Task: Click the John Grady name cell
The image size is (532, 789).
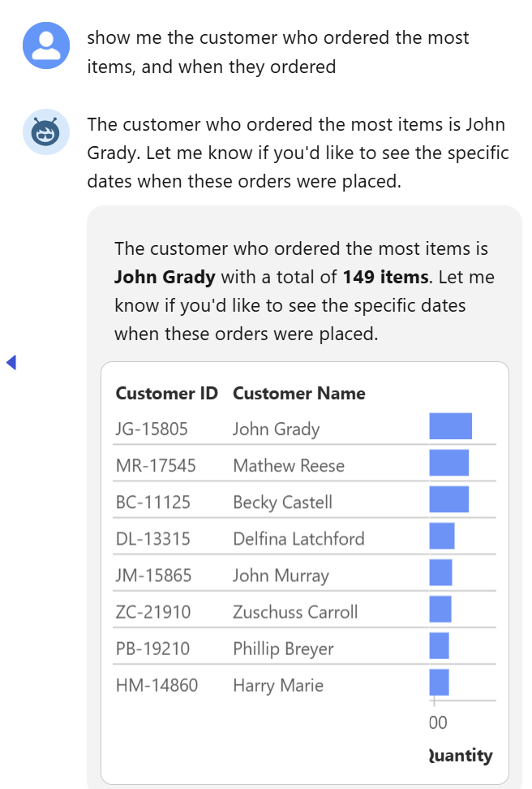Action: pyautogui.click(x=276, y=429)
